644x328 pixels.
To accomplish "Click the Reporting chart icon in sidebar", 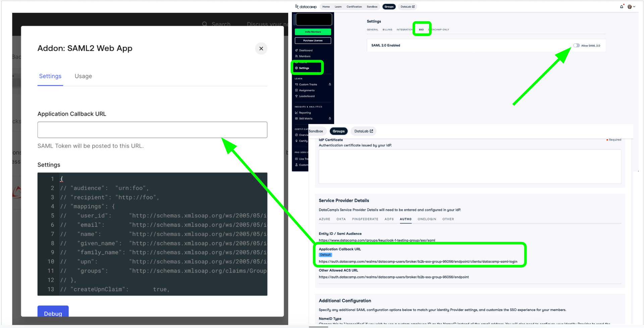I will (297, 113).
